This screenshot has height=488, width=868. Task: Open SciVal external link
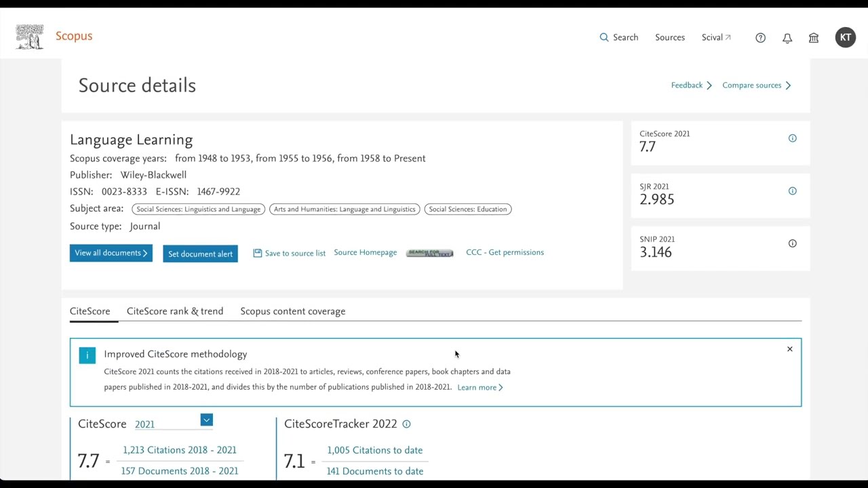click(716, 37)
